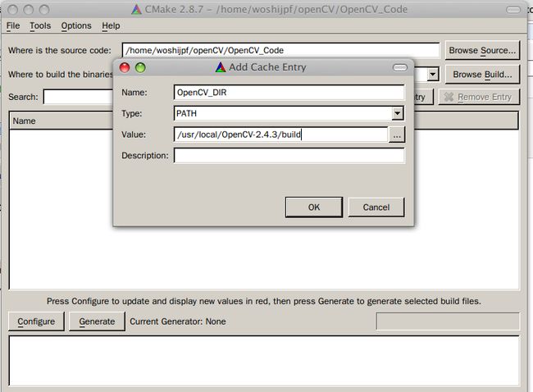The height and width of the screenshot is (392, 533).
Task: Click the partially hidden Add Entry button
Action: pyautogui.click(x=423, y=97)
